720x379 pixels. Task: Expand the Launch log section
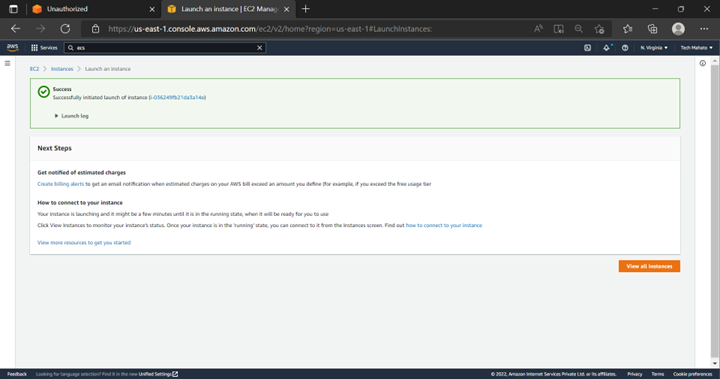[72, 116]
